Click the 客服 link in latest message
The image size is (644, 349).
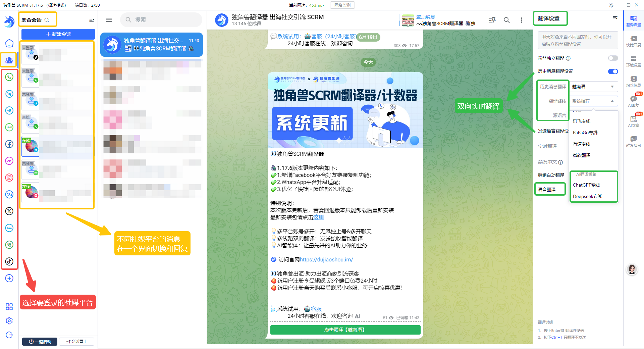click(x=316, y=309)
